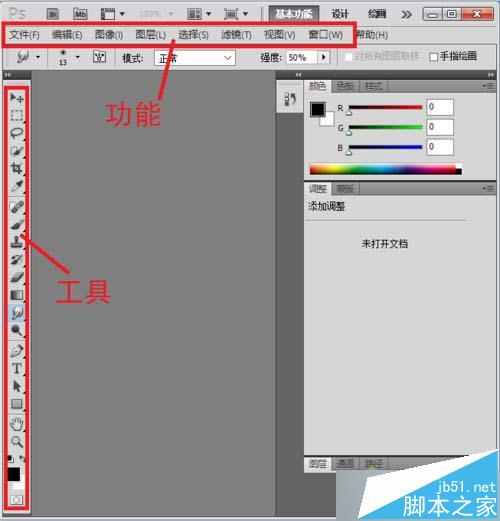Select the Clone Stamp tool
This screenshot has width=500, height=521.
17,242
